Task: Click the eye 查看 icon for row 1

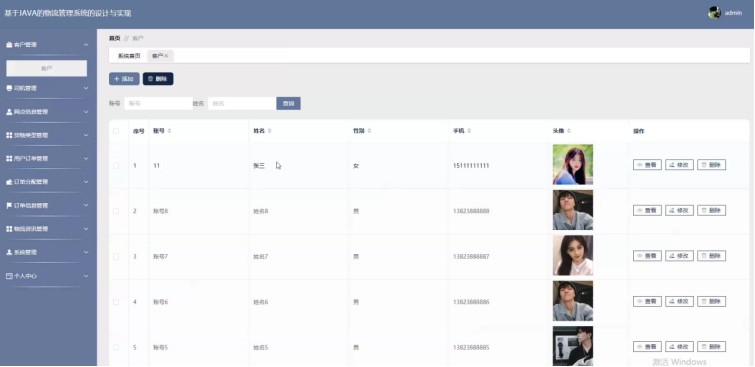Action: 647,165
